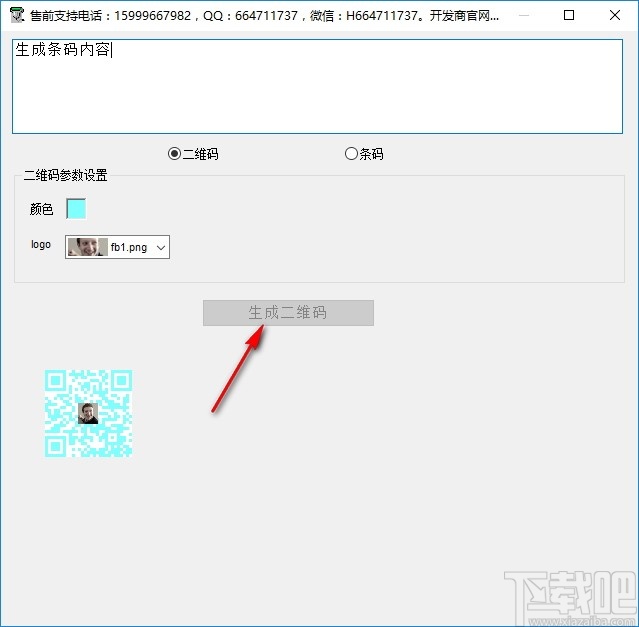Click the fb1.png logo thumbnail preview
This screenshot has height=627, width=639.
[88, 247]
